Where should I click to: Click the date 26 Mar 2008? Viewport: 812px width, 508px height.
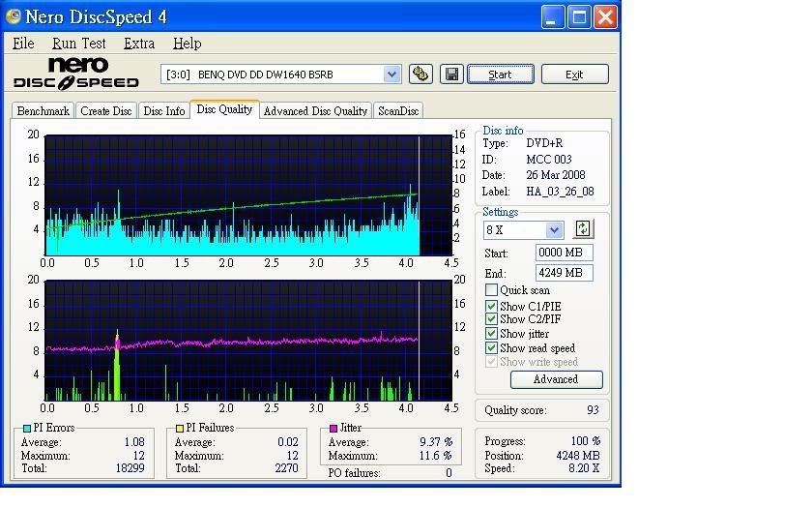pyautogui.click(x=556, y=175)
